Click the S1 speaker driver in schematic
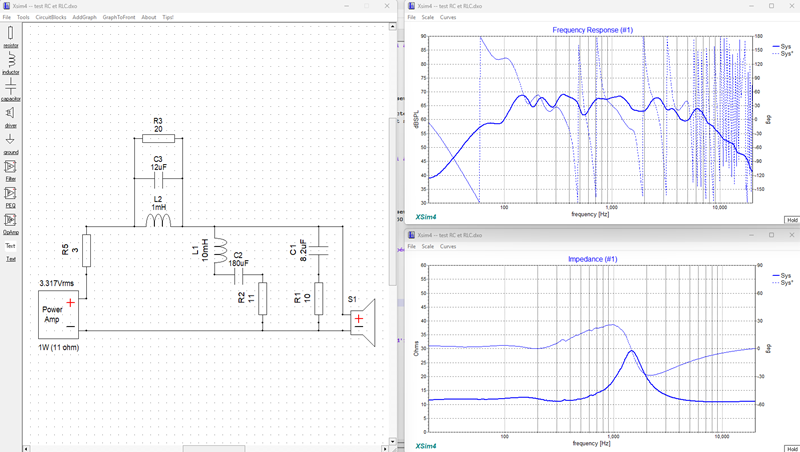Viewport: 800px width, 452px height. point(363,322)
